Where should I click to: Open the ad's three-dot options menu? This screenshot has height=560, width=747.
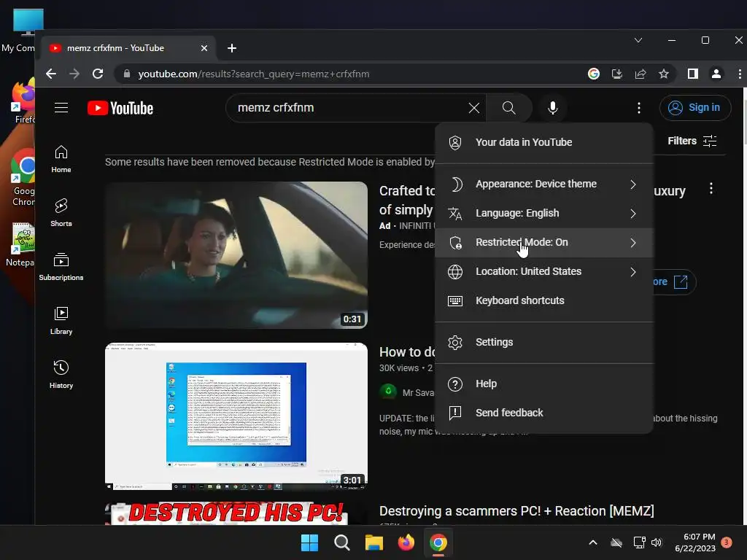click(711, 189)
